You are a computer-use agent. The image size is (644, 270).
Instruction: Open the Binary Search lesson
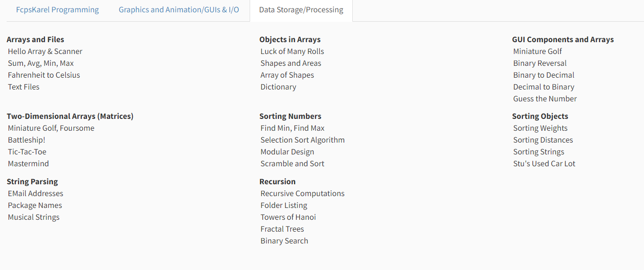pyautogui.click(x=284, y=241)
